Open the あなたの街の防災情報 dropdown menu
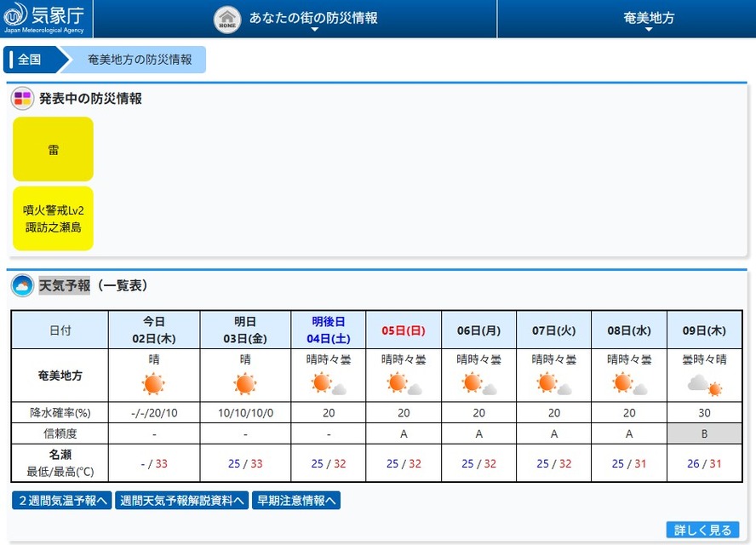The width and height of the screenshot is (756, 545). [313, 20]
